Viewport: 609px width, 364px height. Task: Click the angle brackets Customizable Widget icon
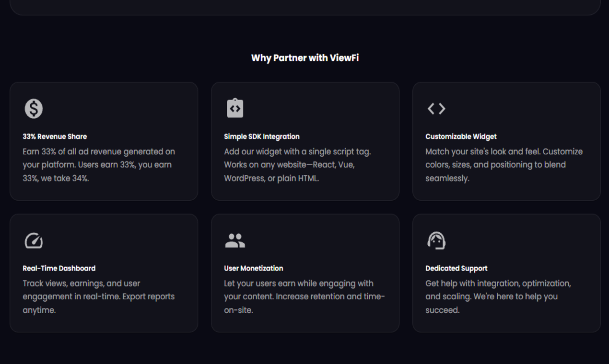[435, 108]
